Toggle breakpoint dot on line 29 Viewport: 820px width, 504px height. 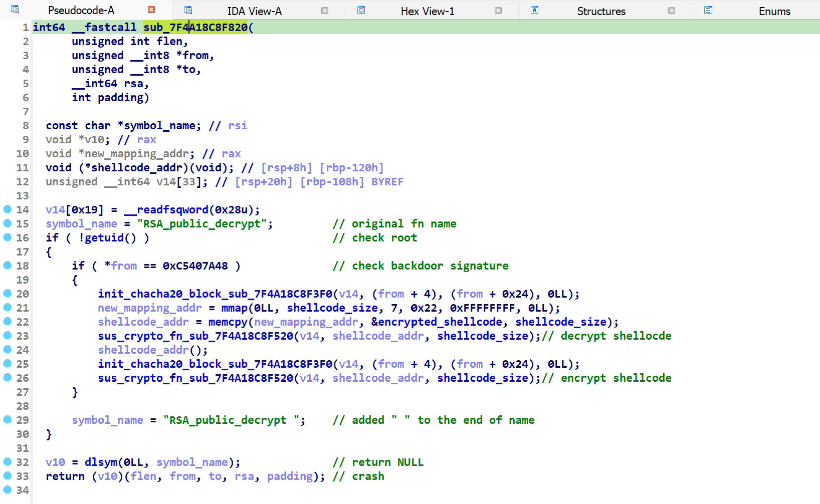[7, 419]
